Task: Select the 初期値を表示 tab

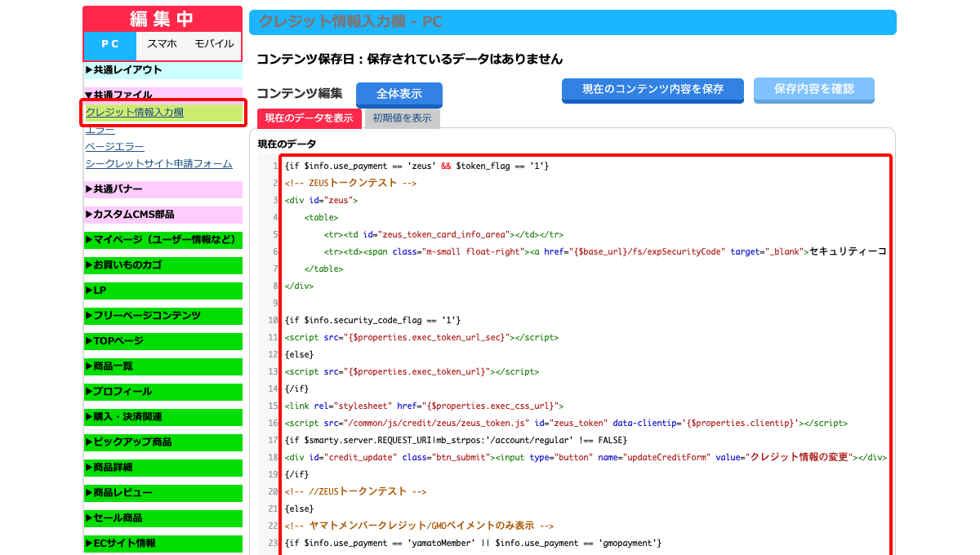Action: tap(402, 118)
